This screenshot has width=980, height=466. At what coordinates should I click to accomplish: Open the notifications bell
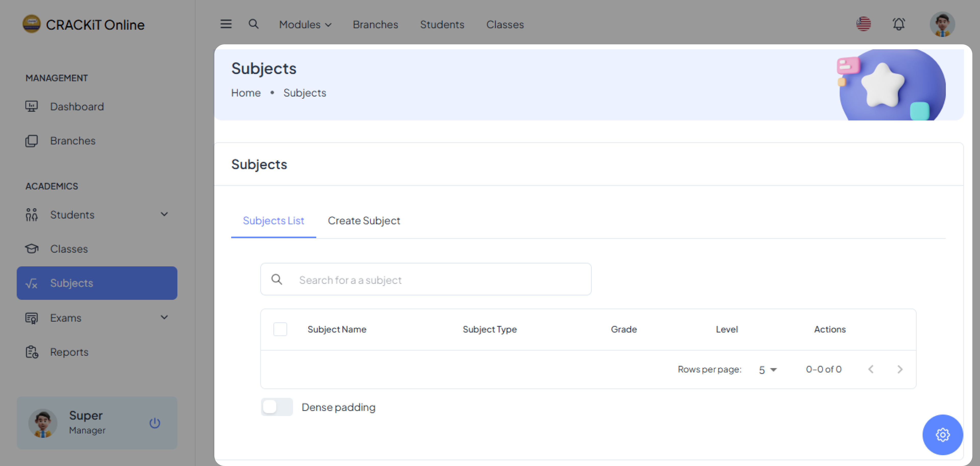pos(899,24)
